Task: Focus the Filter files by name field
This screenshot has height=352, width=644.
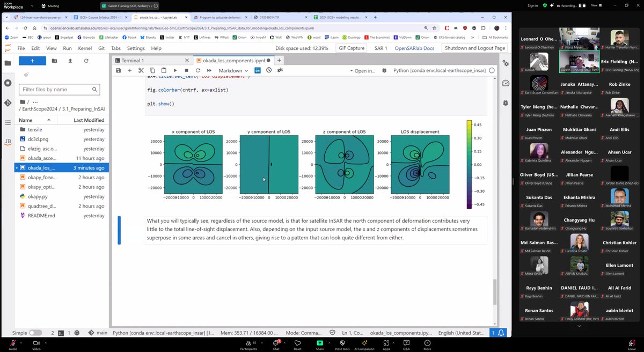Action: click(x=59, y=90)
